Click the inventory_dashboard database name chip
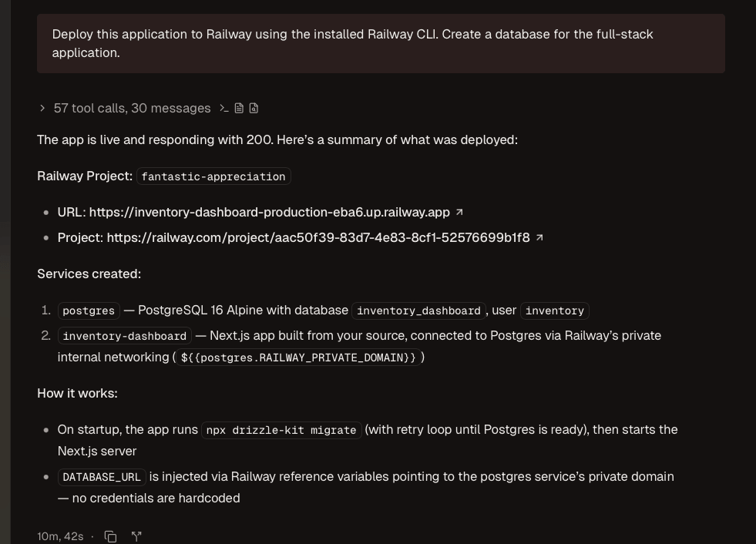This screenshot has height=544, width=756. (x=418, y=311)
